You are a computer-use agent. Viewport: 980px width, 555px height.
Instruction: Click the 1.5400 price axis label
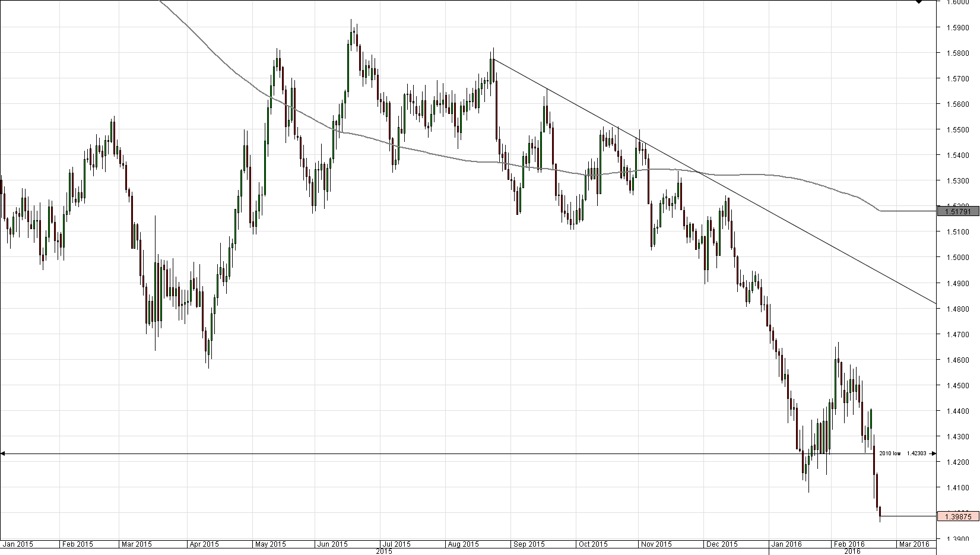coord(959,155)
